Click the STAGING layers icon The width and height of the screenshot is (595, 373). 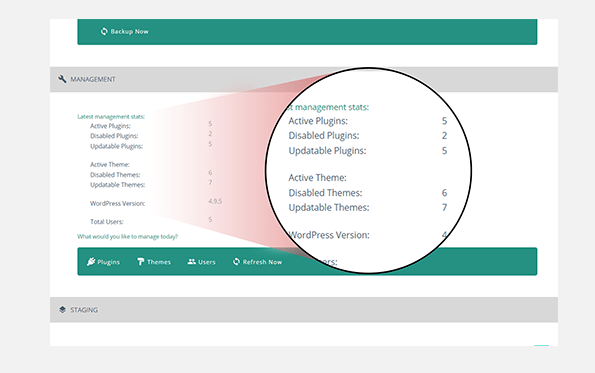coord(63,310)
